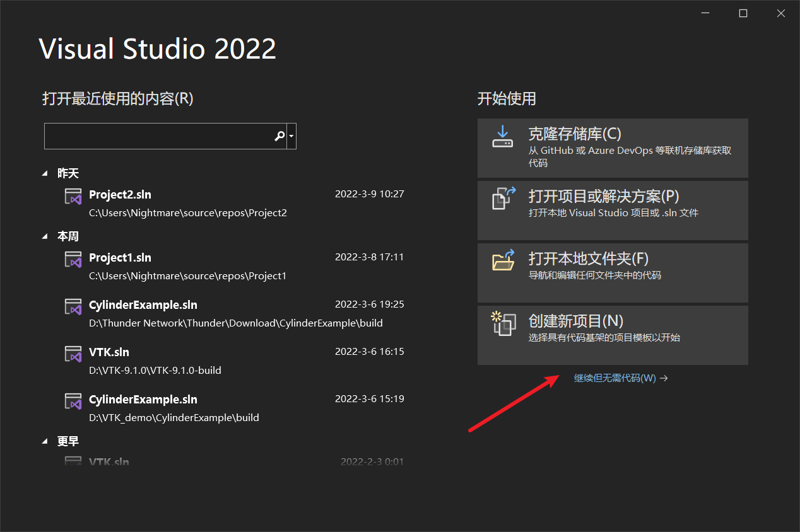Click the 克隆存储库(C) option
Viewport: 800px width, 532px height.
click(612, 148)
